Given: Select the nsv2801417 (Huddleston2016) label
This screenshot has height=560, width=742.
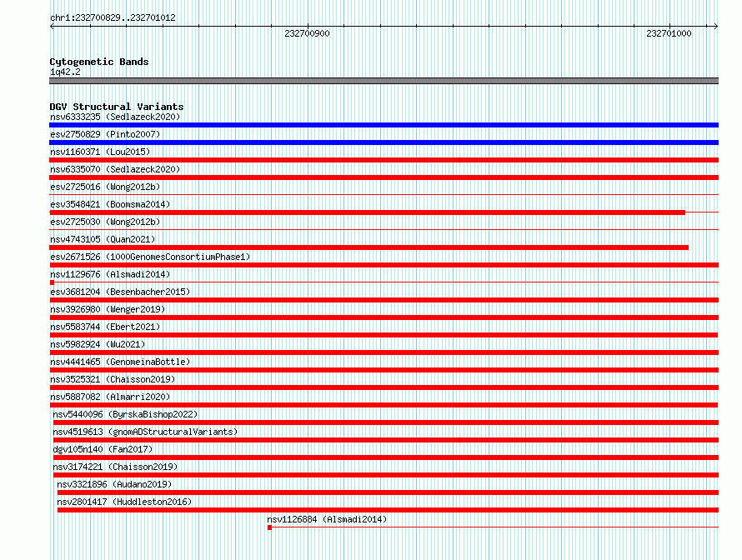Looking at the screenshot, I should (124, 502).
